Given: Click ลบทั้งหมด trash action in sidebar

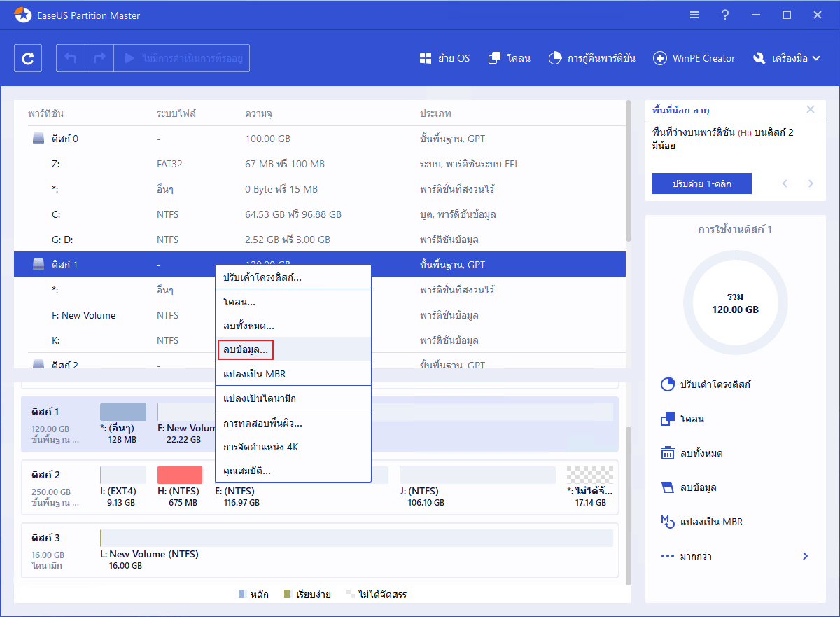Looking at the screenshot, I should pos(692,453).
